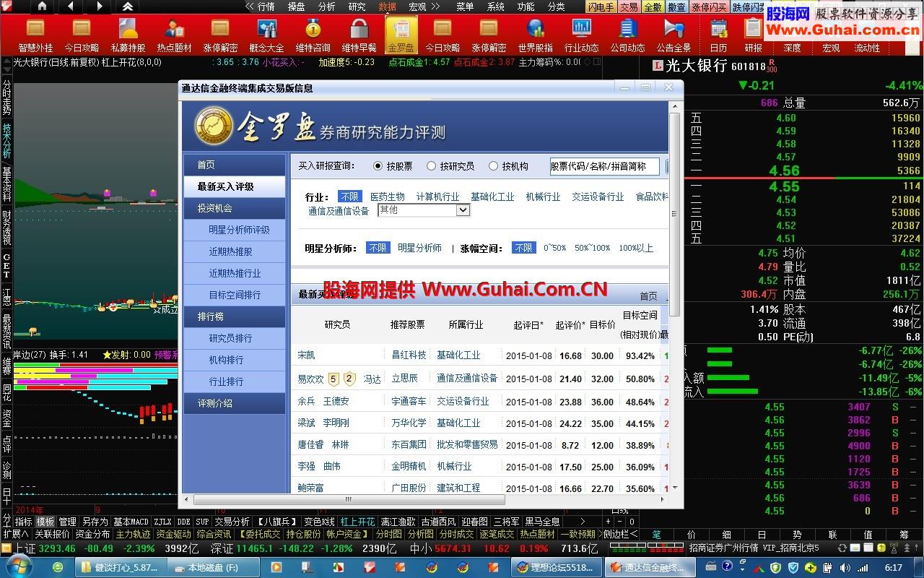924x578 pixels.
Task: Select 基础化工业 industry filter
Action: point(492,197)
